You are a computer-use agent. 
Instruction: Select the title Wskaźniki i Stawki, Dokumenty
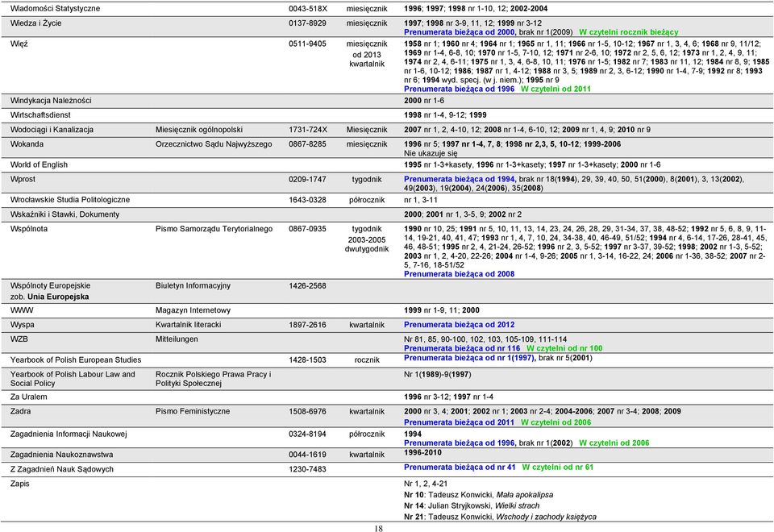(64, 214)
